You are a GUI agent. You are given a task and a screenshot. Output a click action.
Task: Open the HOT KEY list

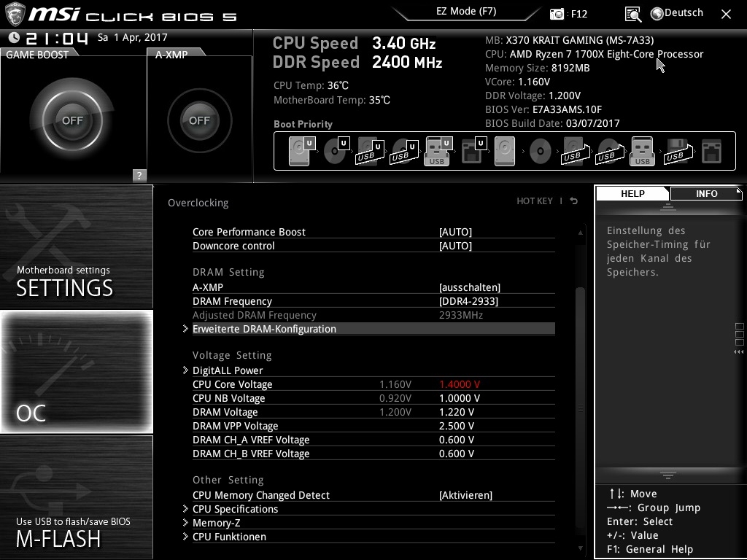click(x=535, y=201)
